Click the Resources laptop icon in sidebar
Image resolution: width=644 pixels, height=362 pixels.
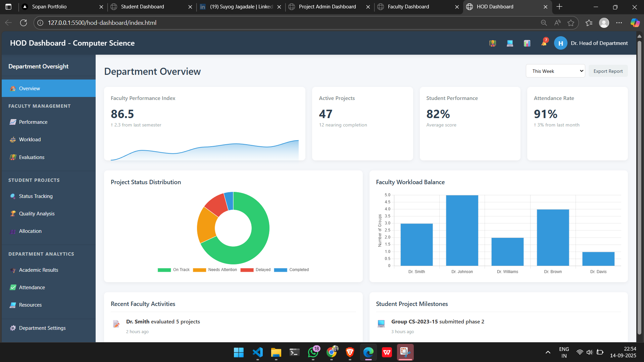pyautogui.click(x=13, y=305)
